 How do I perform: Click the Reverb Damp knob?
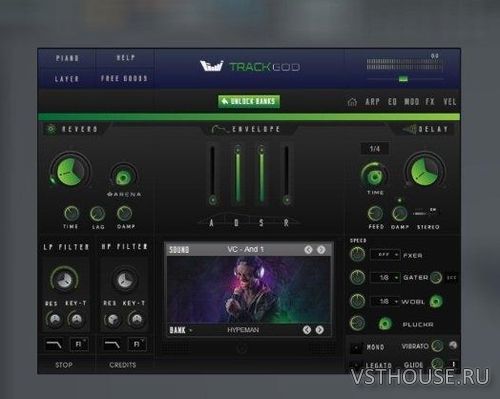[x=125, y=213]
